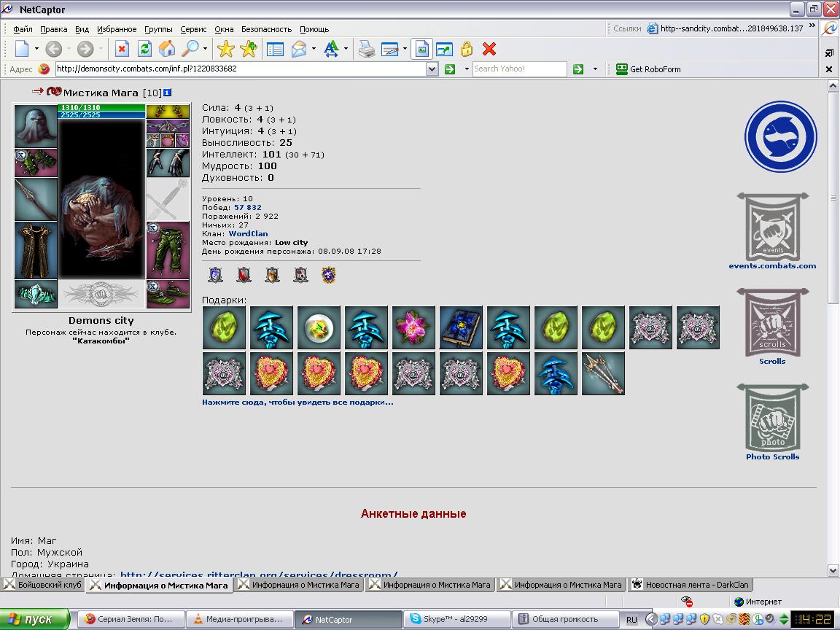Click the Text size 'A' toolbar icon
Image resolution: width=840 pixels, height=630 pixels.
pos(331,50)
